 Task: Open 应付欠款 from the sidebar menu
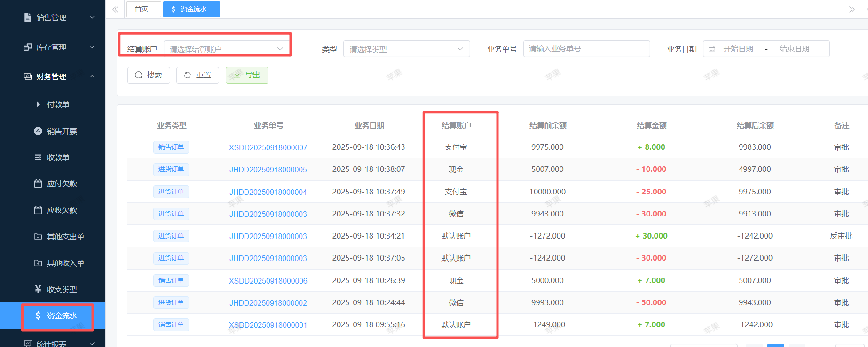[62, 184]
